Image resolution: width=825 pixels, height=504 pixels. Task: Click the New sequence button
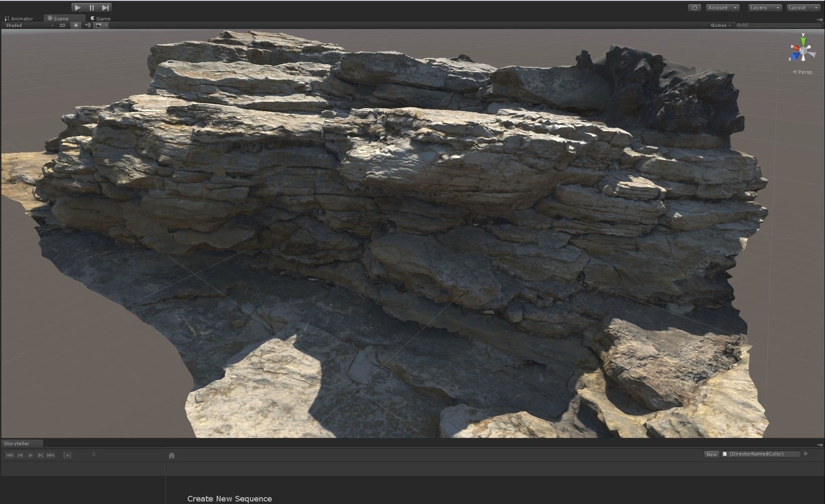711,454
